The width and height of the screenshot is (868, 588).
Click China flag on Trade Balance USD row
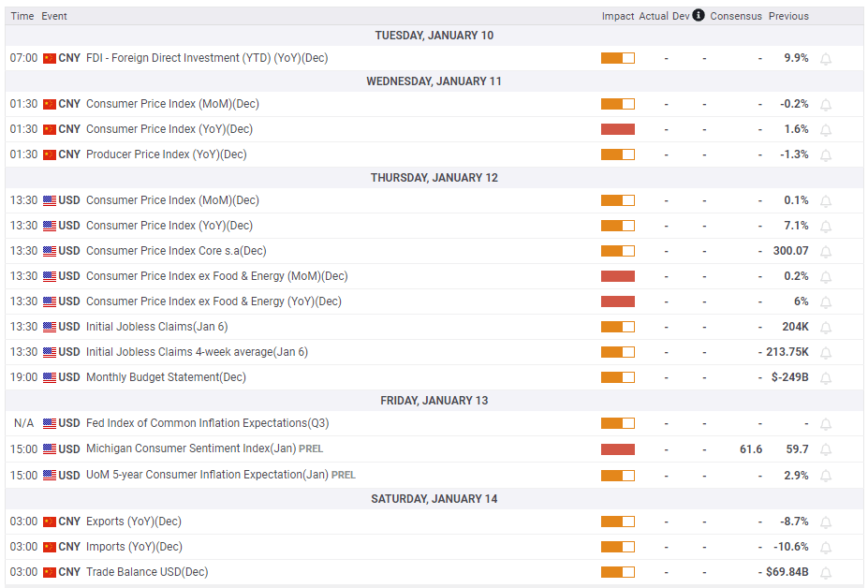[50, 572]
